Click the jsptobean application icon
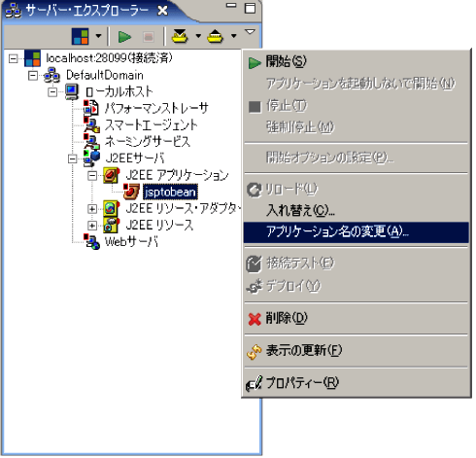Viewport: 476px width, 458px height. pyautogui.click(x=131, y=192)
